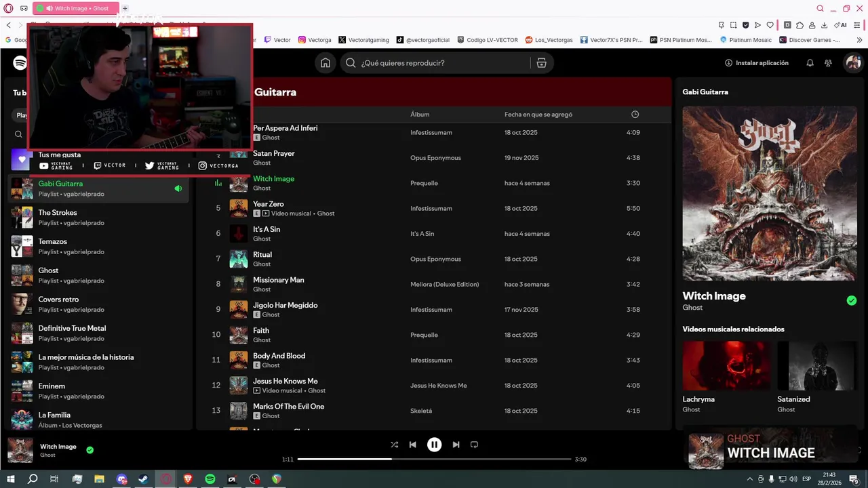Viewport: 868px width, 488px height.
Task: Open a new browser tab
Action: pos(125,8)
